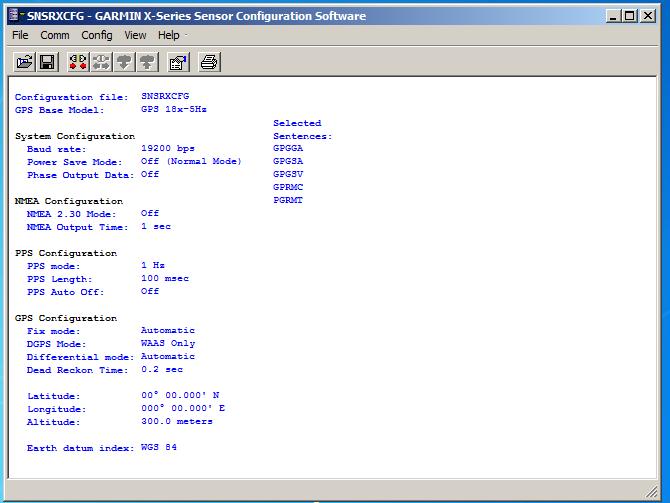
Task: Open the Comm menu
Action: pyautogui.click(x=55, y=35)
